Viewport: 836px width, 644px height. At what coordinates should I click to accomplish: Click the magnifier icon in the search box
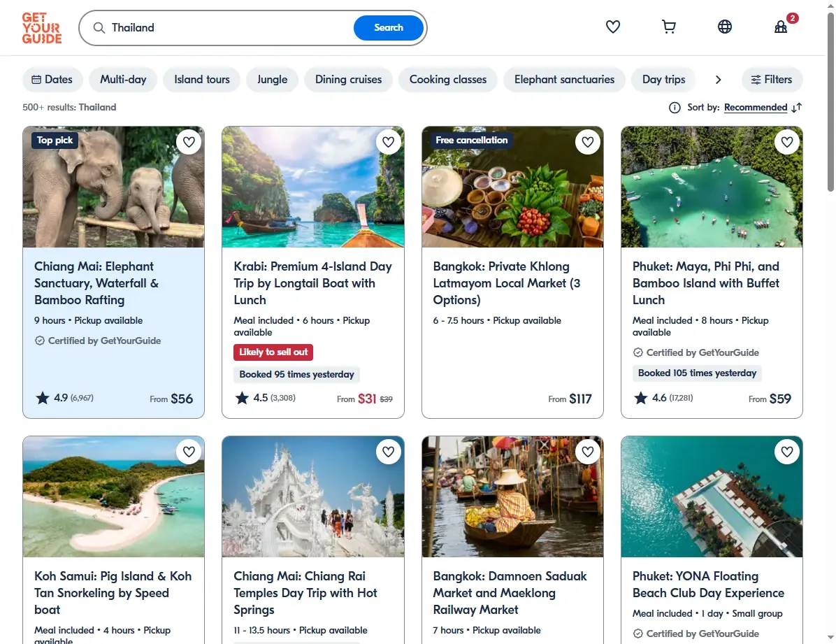coord(99,28)
